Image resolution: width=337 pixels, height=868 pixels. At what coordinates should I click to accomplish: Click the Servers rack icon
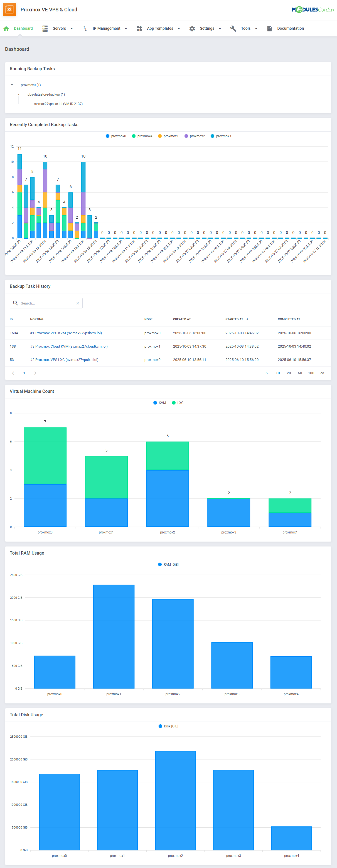[45, 29]
